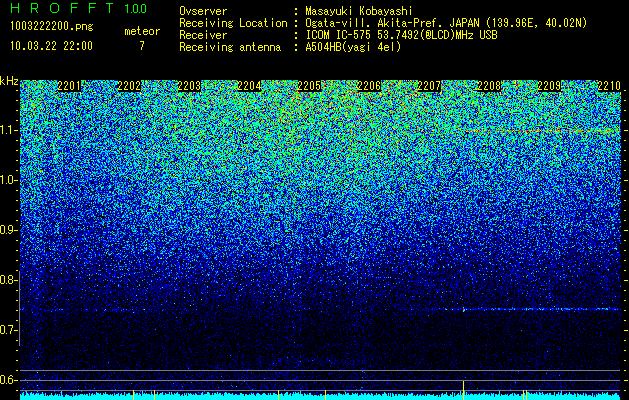Click the 2209 time label
This screenshot has height=400, width=629.
point(549,86)
